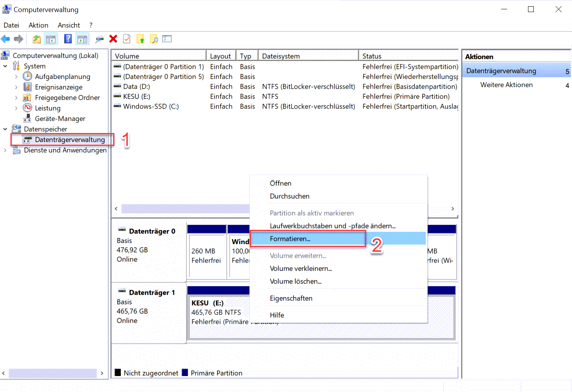This screenshot has height=392, width=572.
Task: Open the ? help menu
Action: (x=91, y=25)
